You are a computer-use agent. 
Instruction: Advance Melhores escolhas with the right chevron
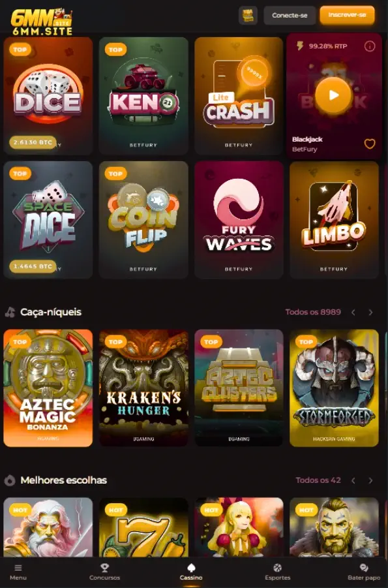(x=370, y=480)
